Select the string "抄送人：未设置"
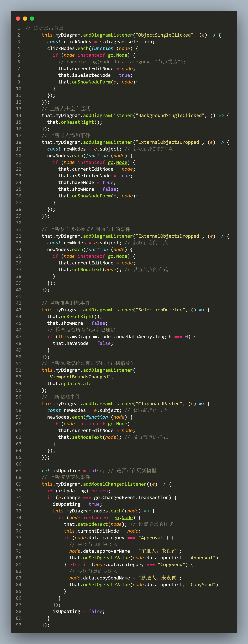The image size is (248, 644). pyautogui.click(x=159, y=578)
